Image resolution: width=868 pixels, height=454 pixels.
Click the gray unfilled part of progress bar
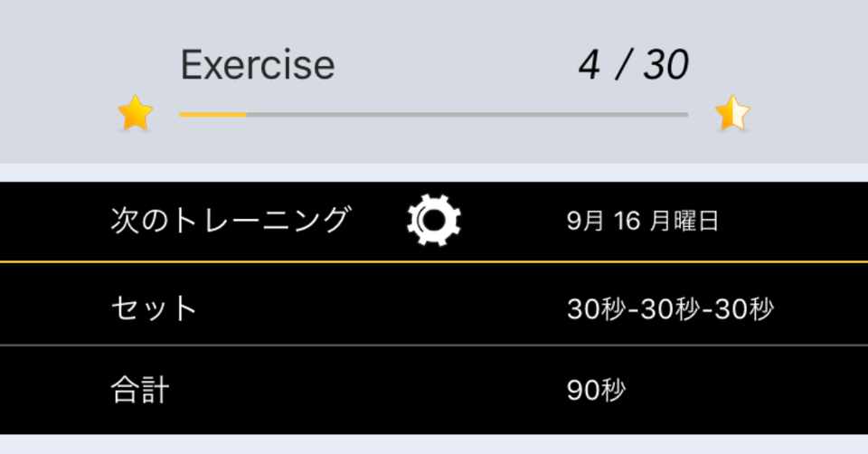(466, 115)
